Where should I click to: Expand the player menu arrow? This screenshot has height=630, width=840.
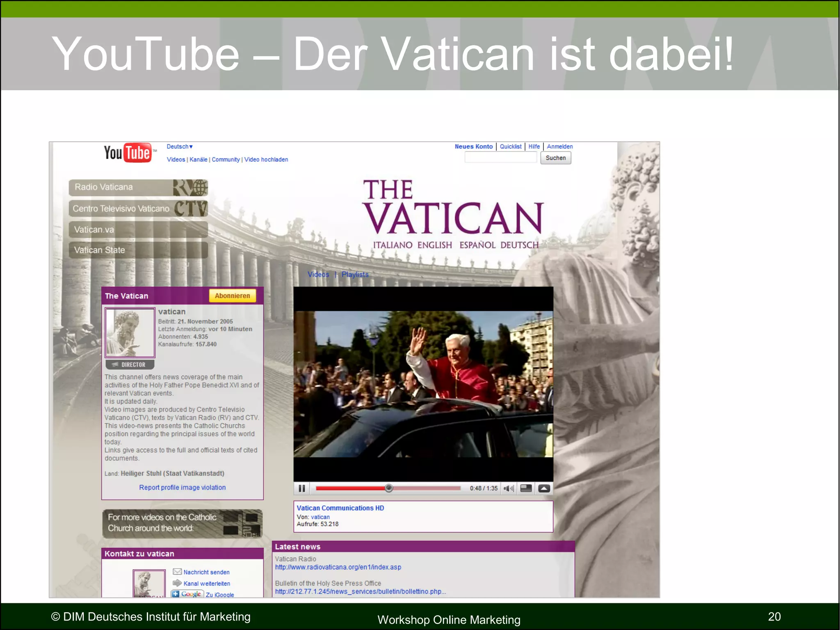544,488
